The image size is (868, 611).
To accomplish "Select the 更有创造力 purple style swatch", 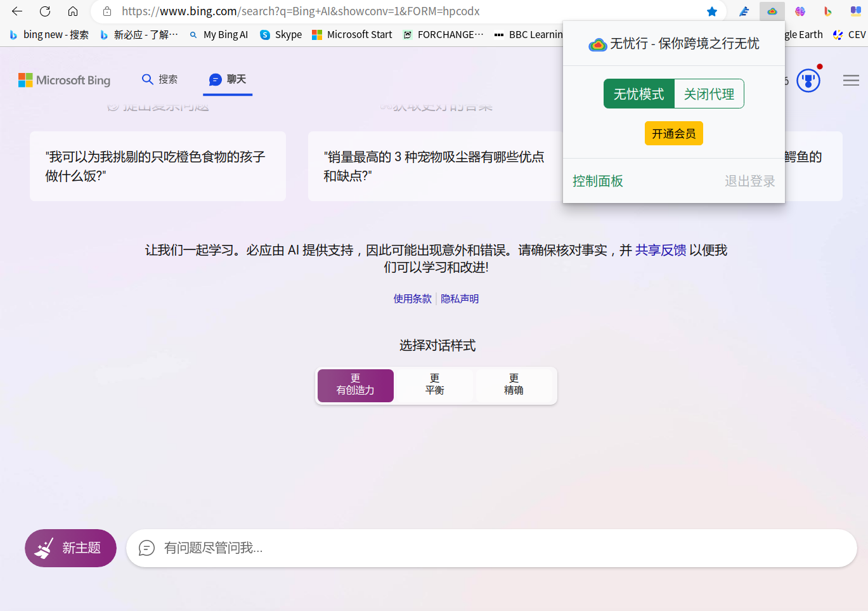I will (x=355, y=385).
